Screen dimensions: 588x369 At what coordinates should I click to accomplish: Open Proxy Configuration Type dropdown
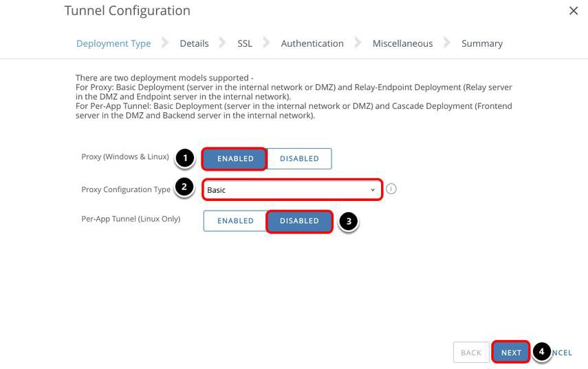pos(292,189)
